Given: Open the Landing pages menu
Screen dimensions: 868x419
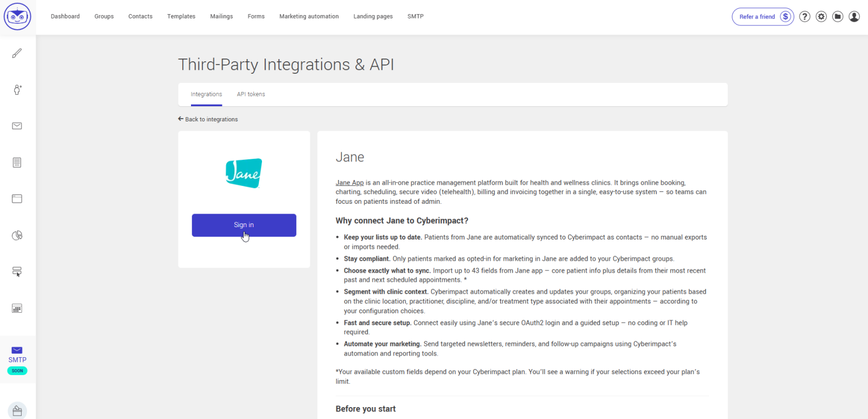Looking at the screenshot, I should (373, 16).
